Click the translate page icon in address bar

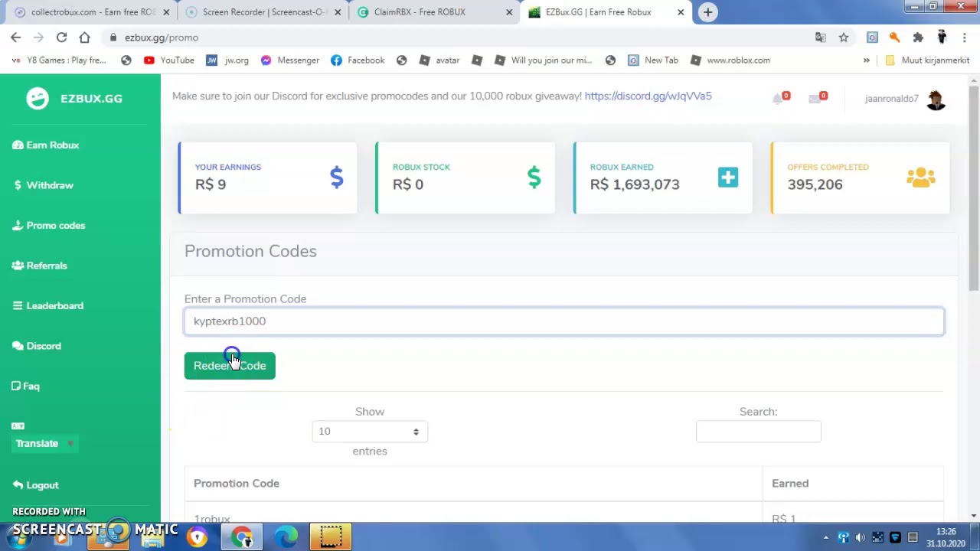(821, 37)
